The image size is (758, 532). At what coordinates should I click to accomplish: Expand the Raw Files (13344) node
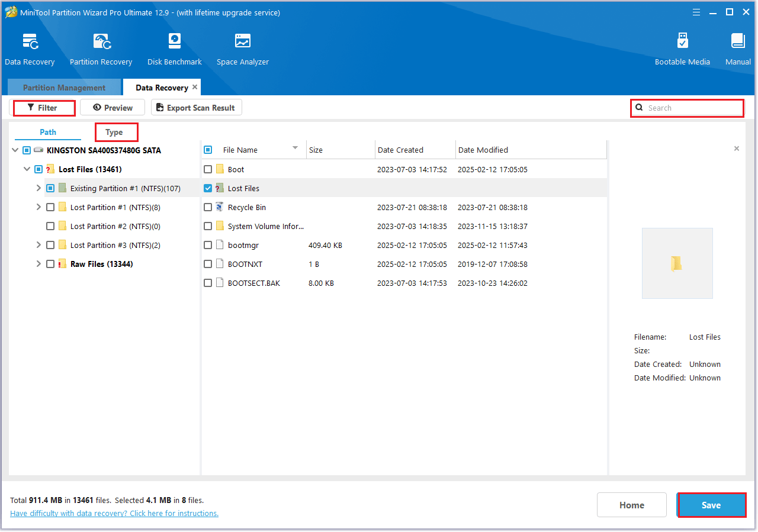coord(38,264)
